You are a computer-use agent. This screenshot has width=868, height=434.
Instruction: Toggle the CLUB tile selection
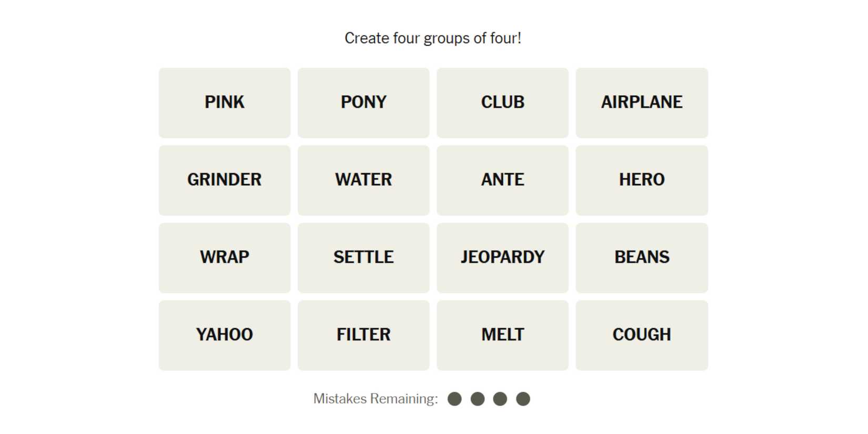click(502, 103)
